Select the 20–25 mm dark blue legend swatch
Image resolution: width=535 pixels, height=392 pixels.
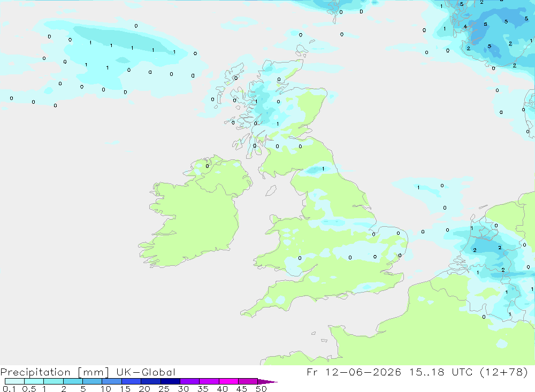pyautogui.click(x=151, y=381)
